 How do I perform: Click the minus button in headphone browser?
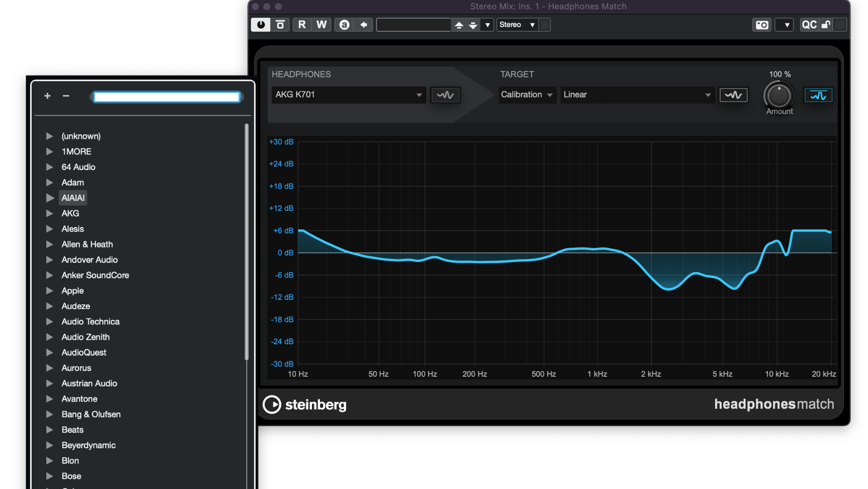click(66, 96)
